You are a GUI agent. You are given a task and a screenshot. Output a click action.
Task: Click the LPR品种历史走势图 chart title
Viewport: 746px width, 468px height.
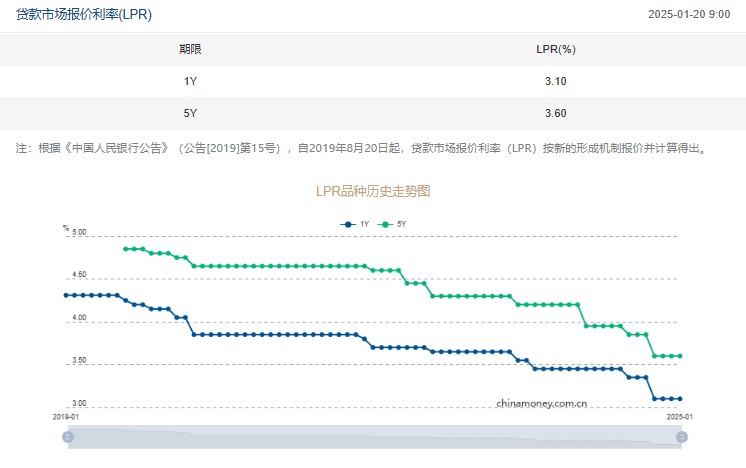tap(372, 190)
